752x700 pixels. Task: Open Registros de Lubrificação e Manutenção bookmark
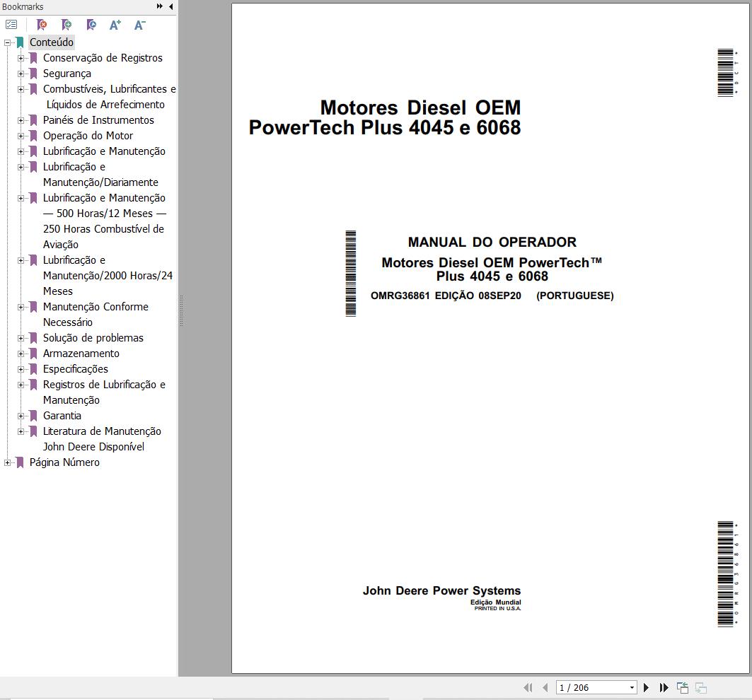point(104,392)
